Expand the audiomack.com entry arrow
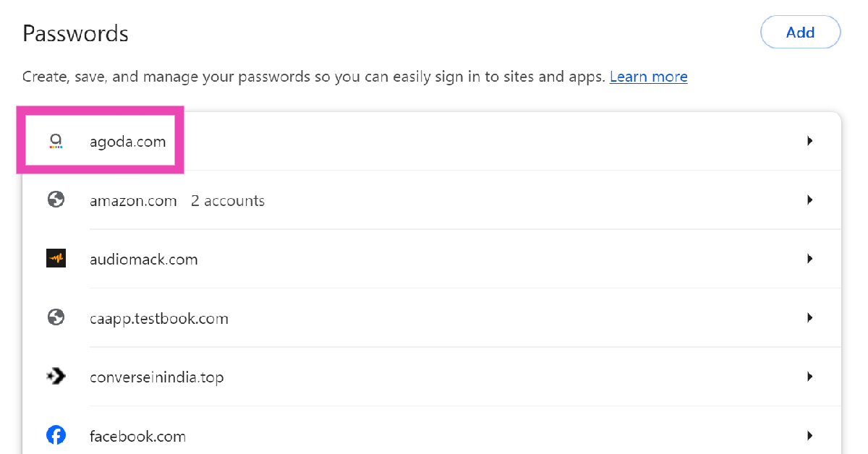Image resolution: width=868 pixels, height=454 pixels. (x=810, y=259)
